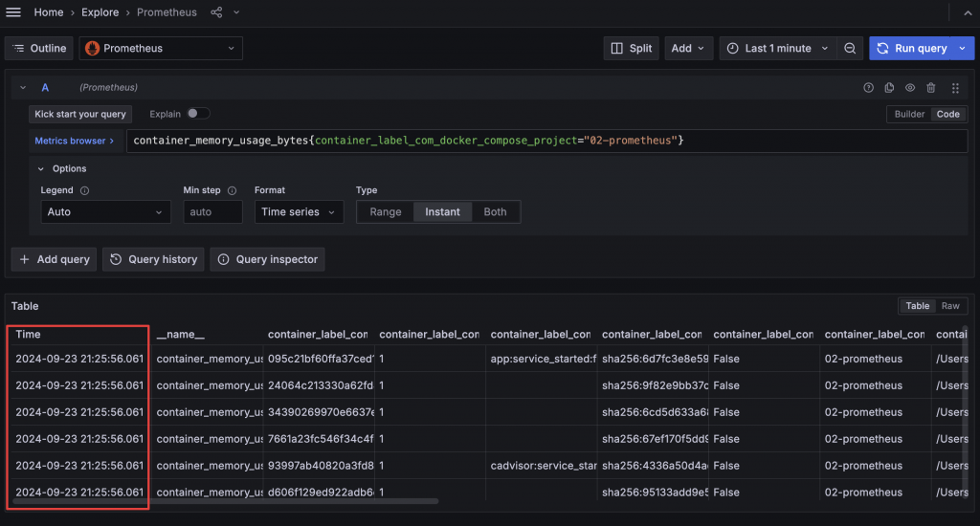Click cell 93997ab40820a3fd8
Image resolution: width=980 pixels, height=526 pixels.
click(x=321, y=466)
